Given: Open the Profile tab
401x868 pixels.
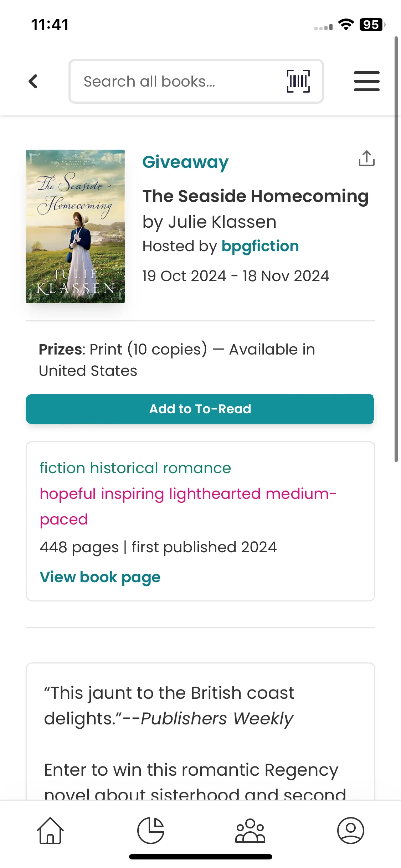Looking at the screenshot, I should pos(350,830).
